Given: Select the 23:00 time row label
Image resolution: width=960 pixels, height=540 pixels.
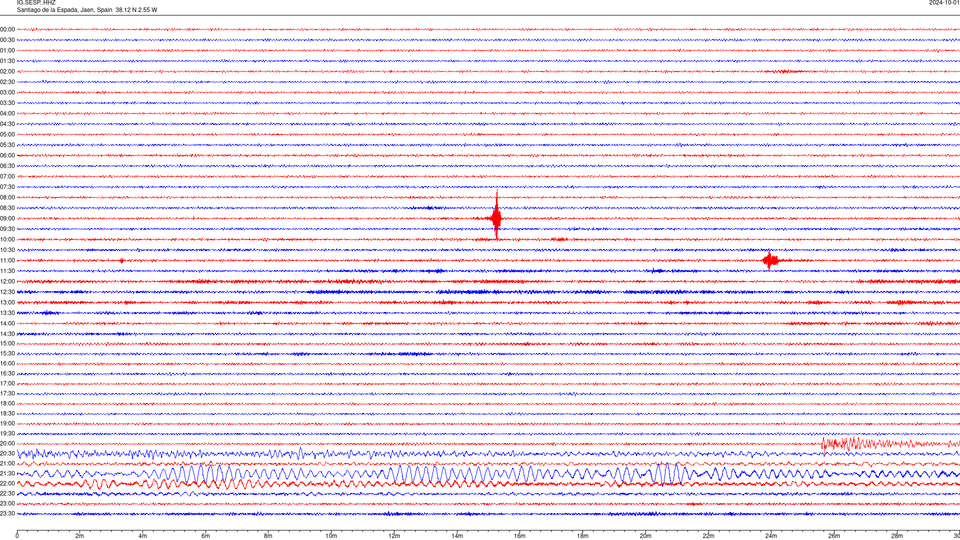Looking at the screenshot, I should 7,504.
